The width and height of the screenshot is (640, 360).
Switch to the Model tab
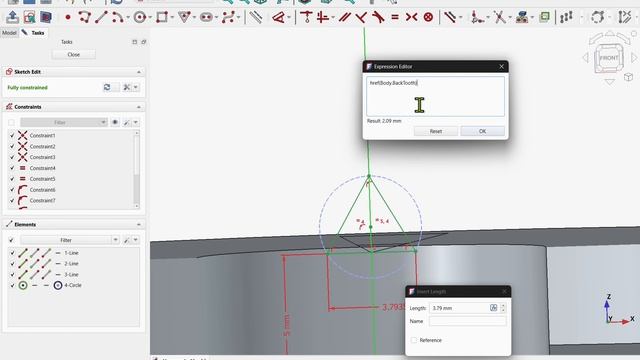tap(9, 33)
